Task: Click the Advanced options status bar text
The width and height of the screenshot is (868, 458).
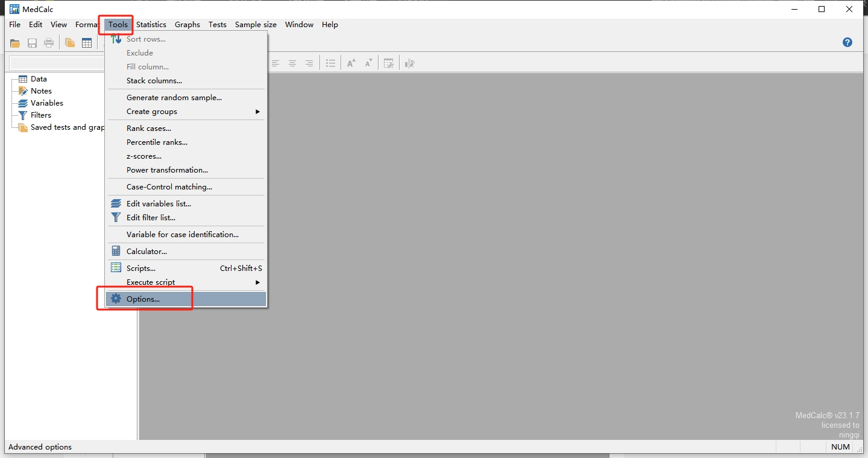Action: 40,447
